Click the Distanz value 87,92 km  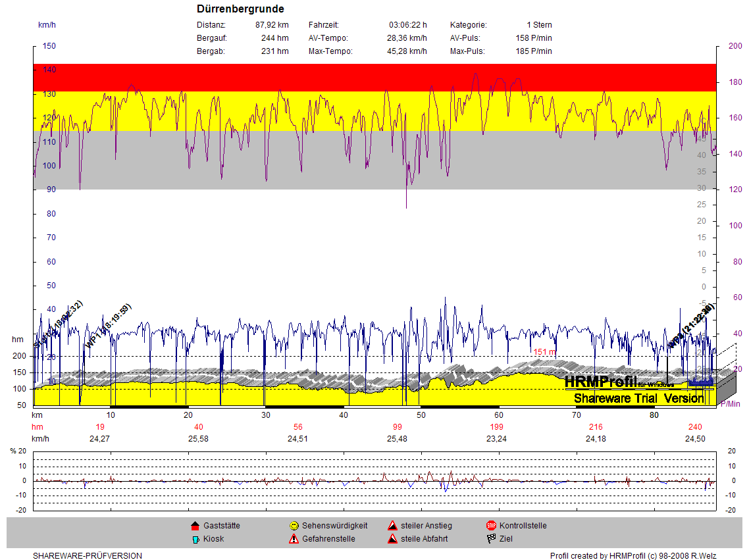[x=272, y=25]
